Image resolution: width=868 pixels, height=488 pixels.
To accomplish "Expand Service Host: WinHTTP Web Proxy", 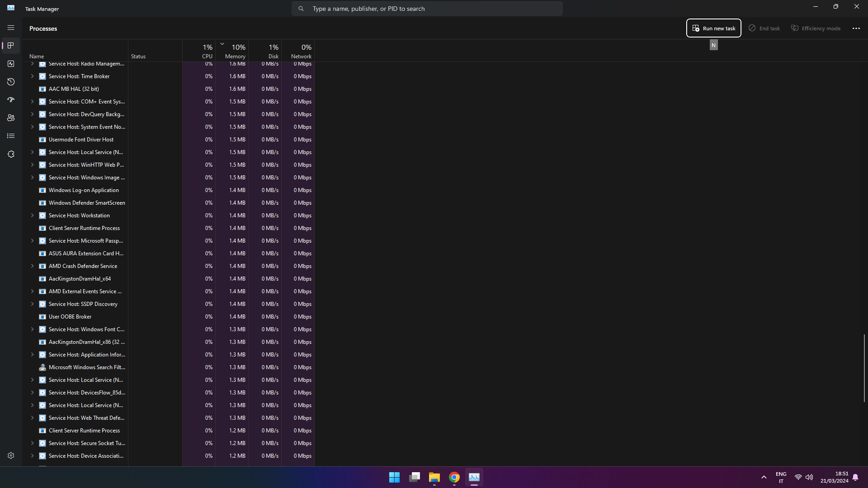I will coord(32,165).
